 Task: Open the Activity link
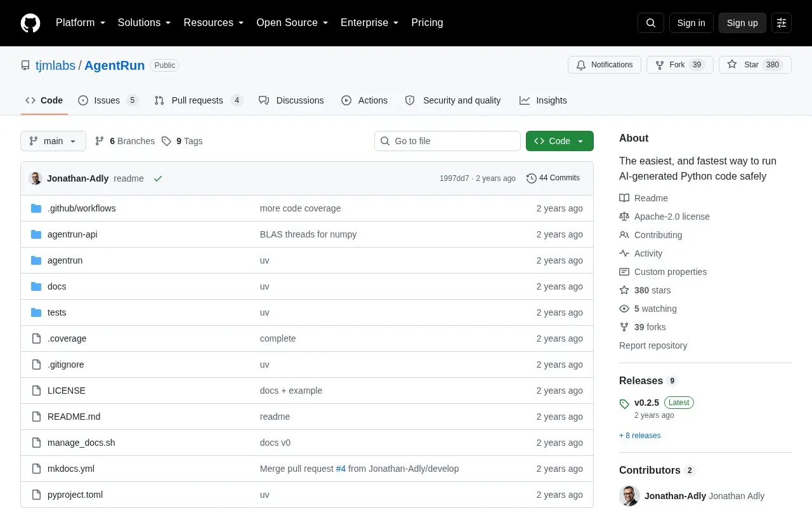(641, 253)
